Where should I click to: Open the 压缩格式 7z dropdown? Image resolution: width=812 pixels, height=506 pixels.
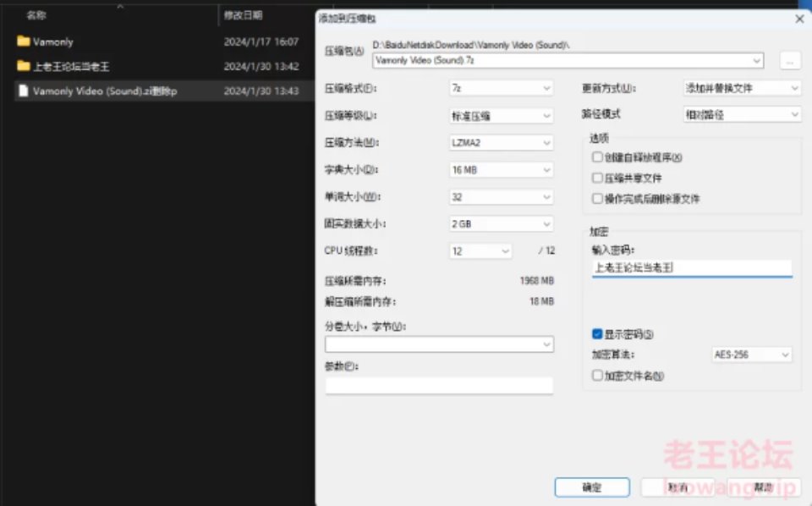pyautogui.click(x=501, y=88)
